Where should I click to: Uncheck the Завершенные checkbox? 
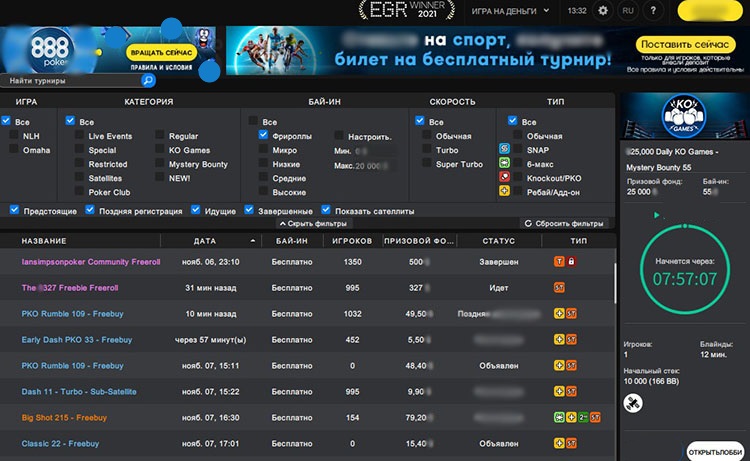[x=249, y=209]
